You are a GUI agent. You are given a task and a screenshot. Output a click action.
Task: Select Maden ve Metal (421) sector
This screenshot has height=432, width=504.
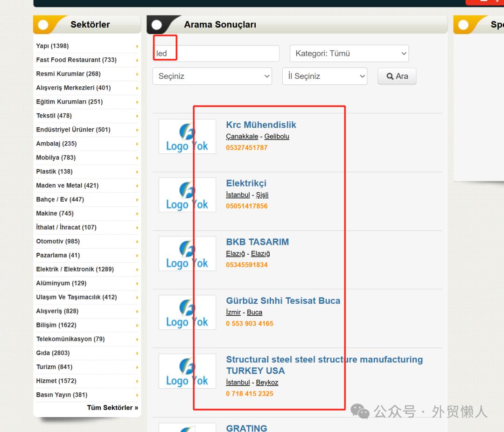point(67,186)
